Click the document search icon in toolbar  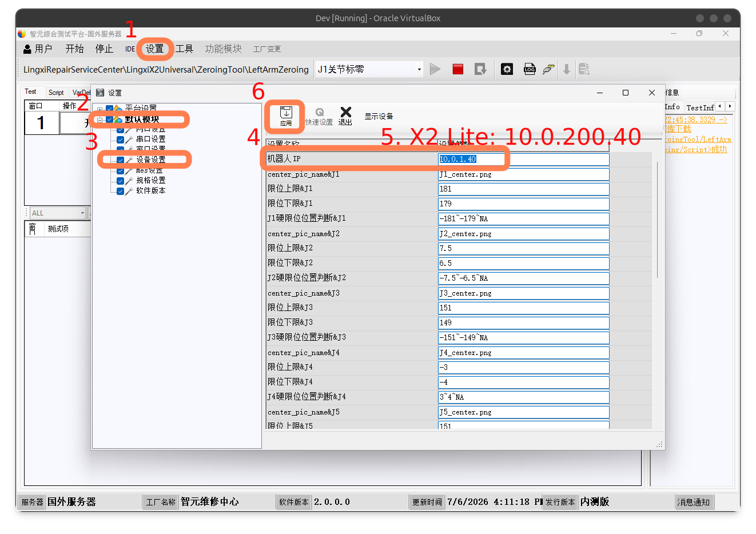tap(584, 69)
